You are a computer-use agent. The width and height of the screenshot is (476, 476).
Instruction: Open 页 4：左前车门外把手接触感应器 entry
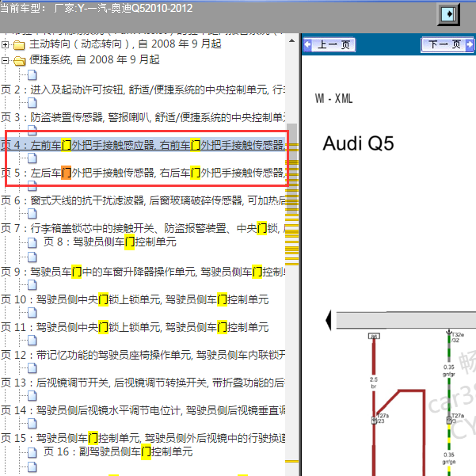coord(143,145)
